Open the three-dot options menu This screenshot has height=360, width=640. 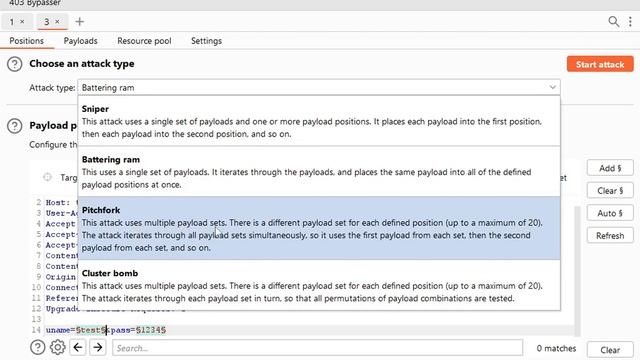[630, 21]
